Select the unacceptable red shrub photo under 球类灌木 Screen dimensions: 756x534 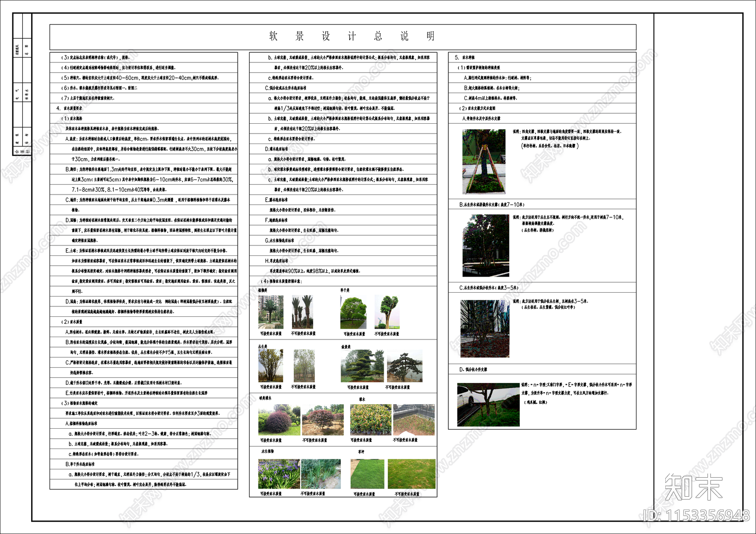tap(323, 420)
